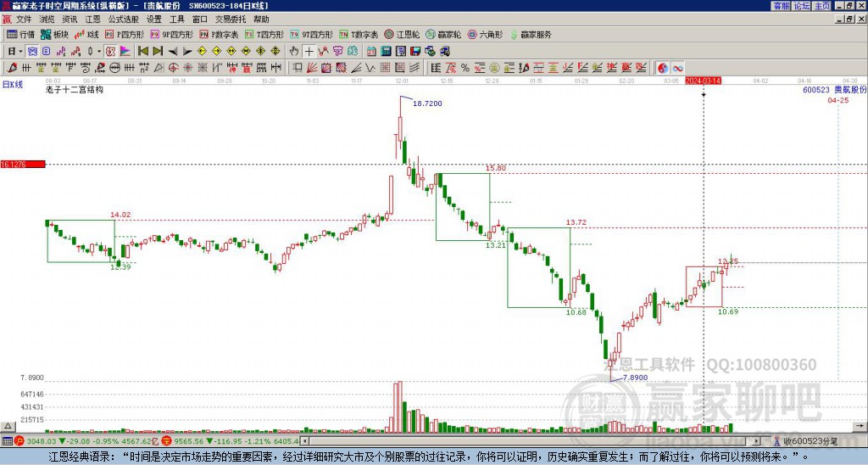This screenshot has width=868, height=465.
Task: Toggle the yin-yang icon
Action: point(663,68)
